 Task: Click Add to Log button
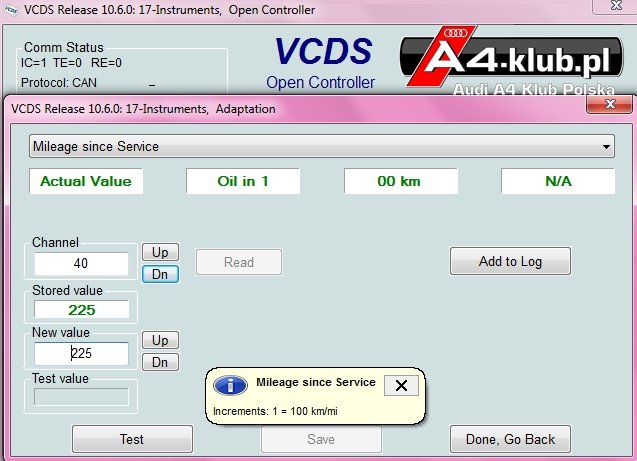point(510,261)
